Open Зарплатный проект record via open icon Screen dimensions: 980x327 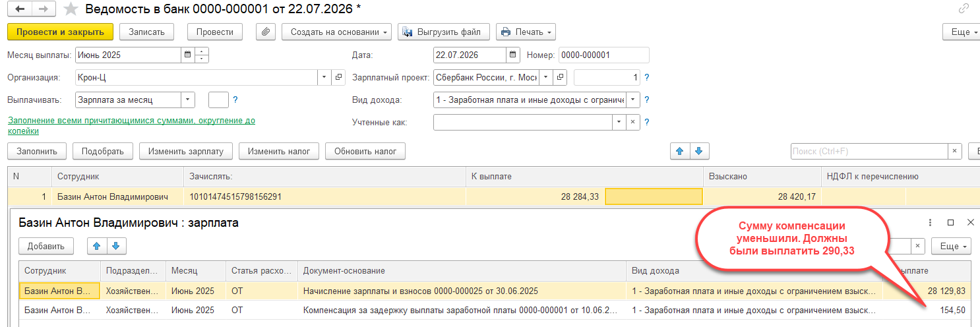pos(560,78)
